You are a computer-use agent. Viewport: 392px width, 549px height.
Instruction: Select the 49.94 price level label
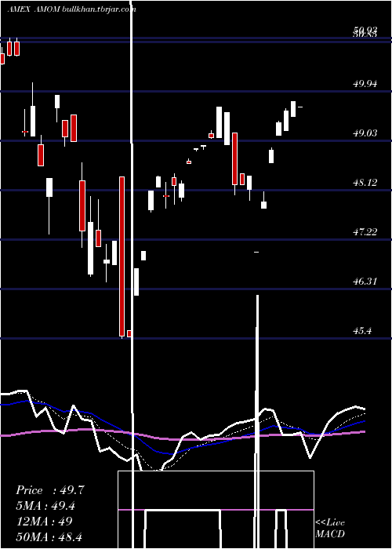click(x=365, y=84)
